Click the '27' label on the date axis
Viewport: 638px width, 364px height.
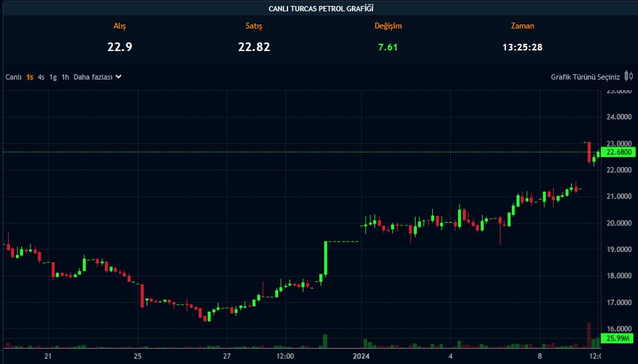pos(227,357)
